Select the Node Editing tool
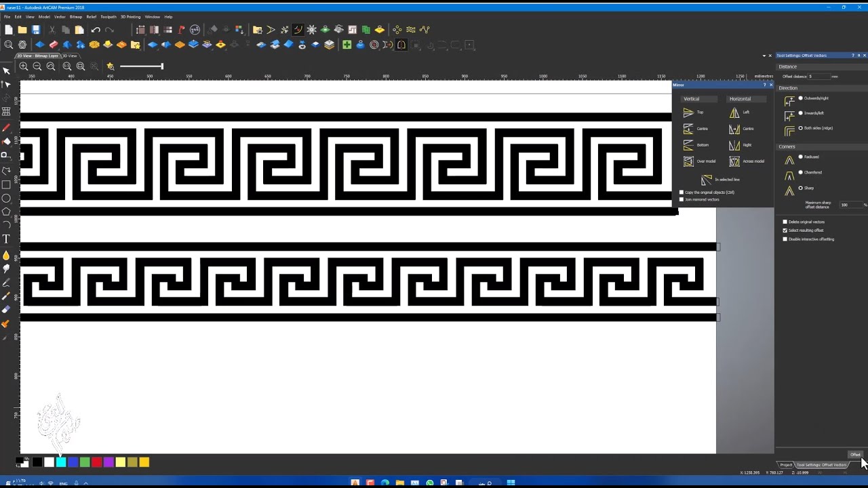Image resolution: width=868 pixels, height=488 pixels. click(6, 84)
